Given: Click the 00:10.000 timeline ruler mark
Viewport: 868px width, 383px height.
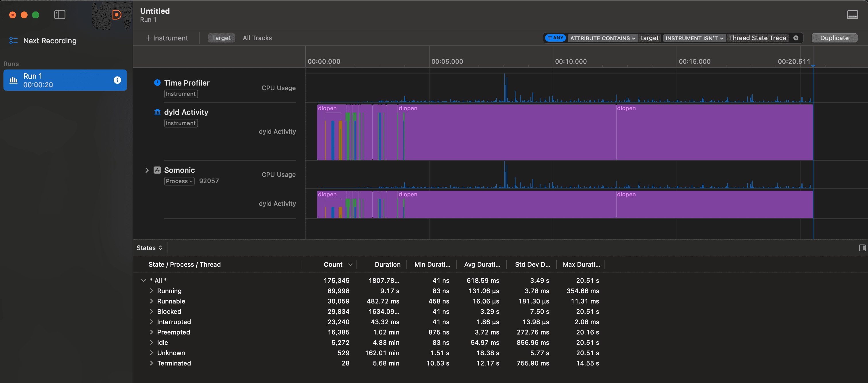Looking at the screenshot, I should (571, 62).
